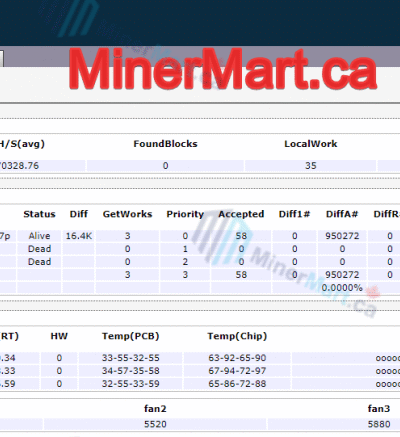Click the fan2 speed value 5520
The height and width of the screenshot is (437, 400).
point(155,424)
